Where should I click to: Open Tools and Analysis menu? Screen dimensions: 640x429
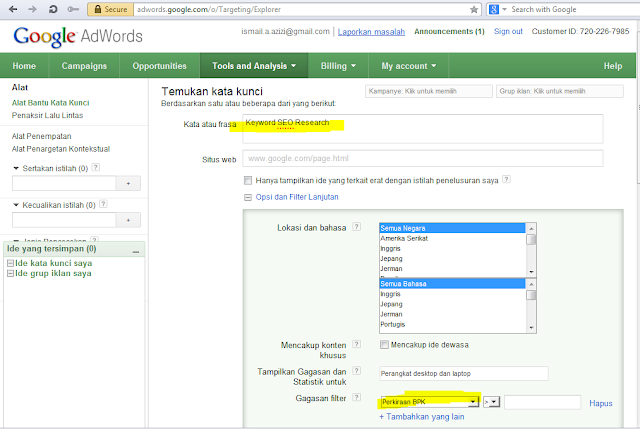[x=254, y=66]
